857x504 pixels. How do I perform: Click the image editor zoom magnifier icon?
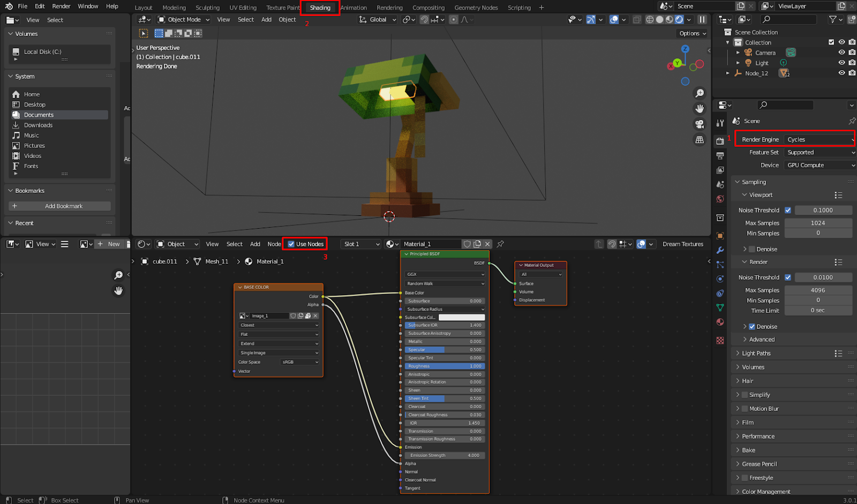coord(118,275)
